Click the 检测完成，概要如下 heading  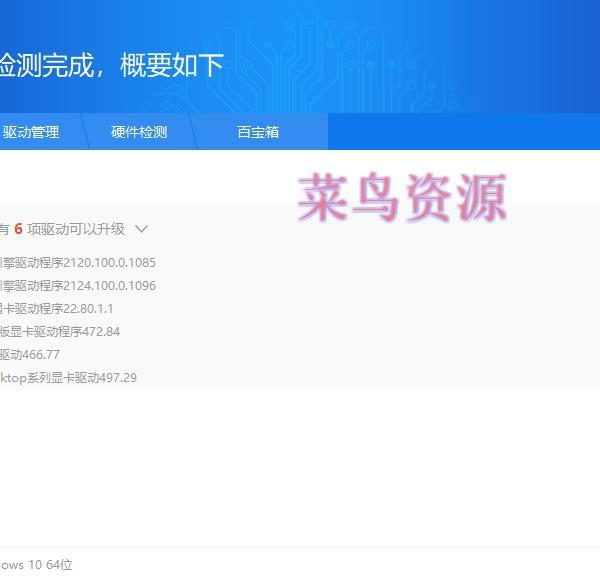click(x=110, y=66)
